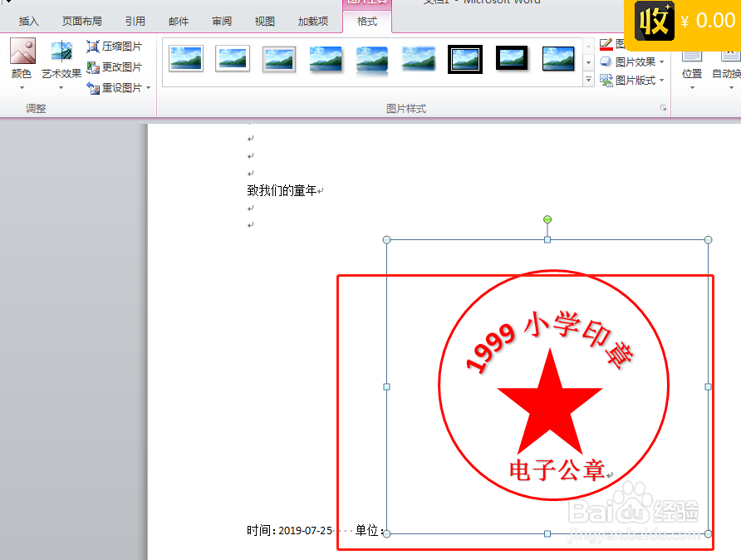Open 图片版式 picture layout
The height and width of the screenshot is (560, 741).
tap(628, 81)
